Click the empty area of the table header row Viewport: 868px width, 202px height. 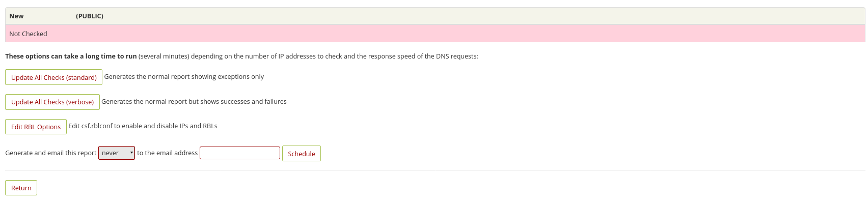[x=484, y=16]
